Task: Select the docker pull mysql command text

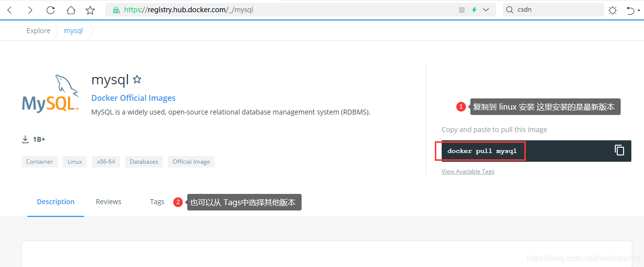Action: [x=482, y=151]
